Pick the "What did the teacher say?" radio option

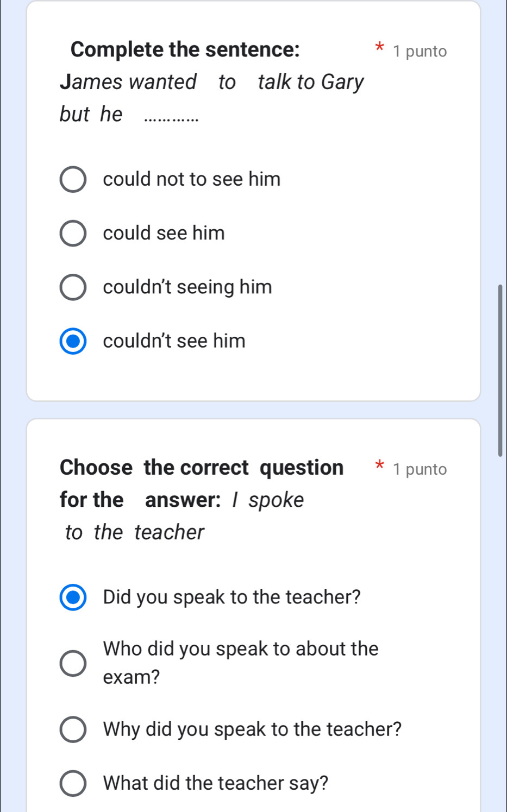[73, 783]
